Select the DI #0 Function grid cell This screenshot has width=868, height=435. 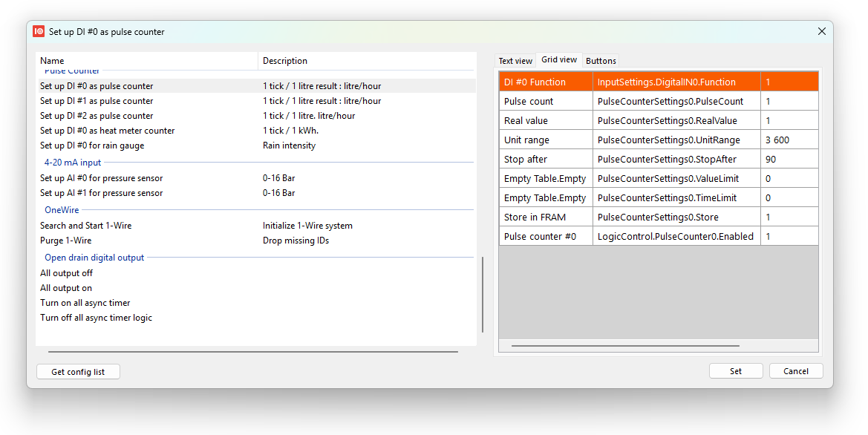tap(546, 82)
